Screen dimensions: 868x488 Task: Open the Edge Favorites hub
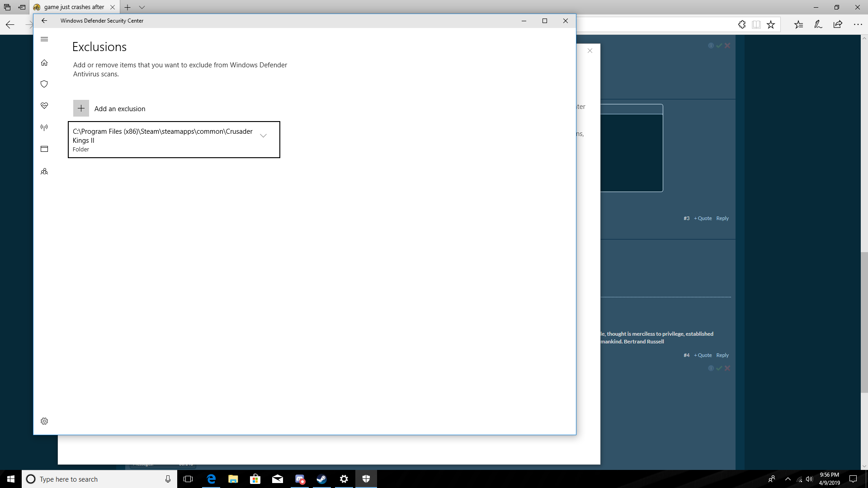tap(799, 25)
